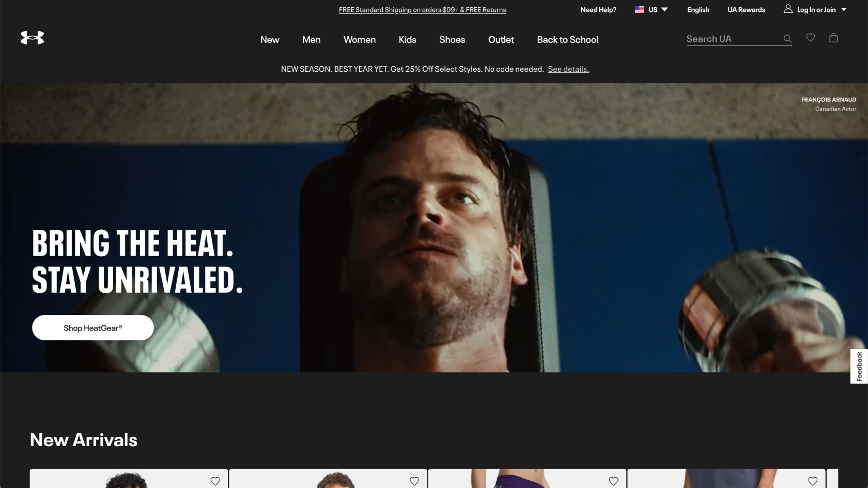Click the search magnifier icon
This screenshot has width=868, height=488.
pos(787,39)
